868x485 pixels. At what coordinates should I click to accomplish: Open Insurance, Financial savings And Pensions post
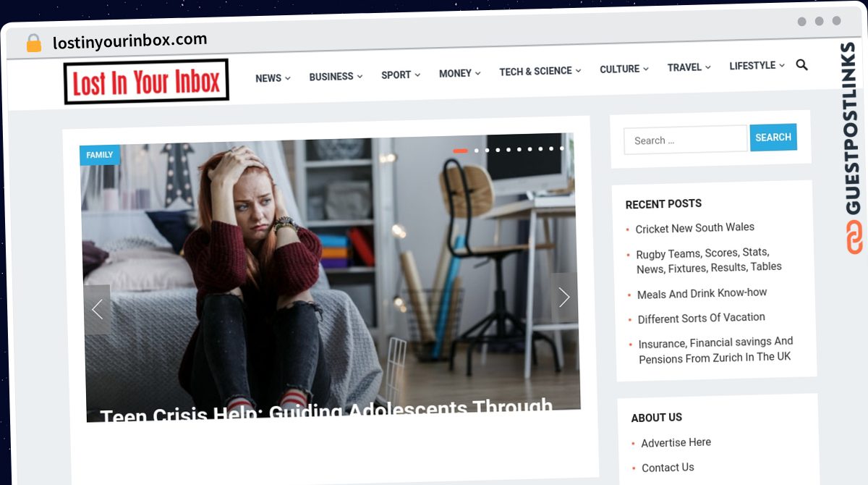pyautogui.click(x=715, y=350)
